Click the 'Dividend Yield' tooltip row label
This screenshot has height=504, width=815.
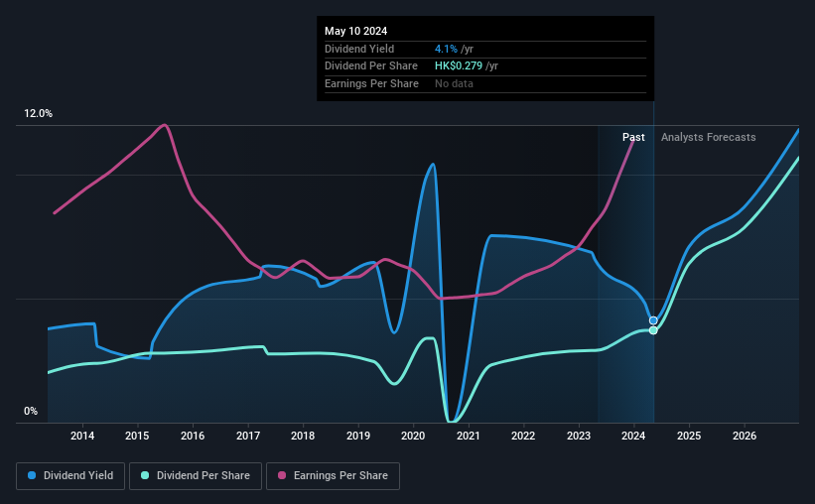359,49
